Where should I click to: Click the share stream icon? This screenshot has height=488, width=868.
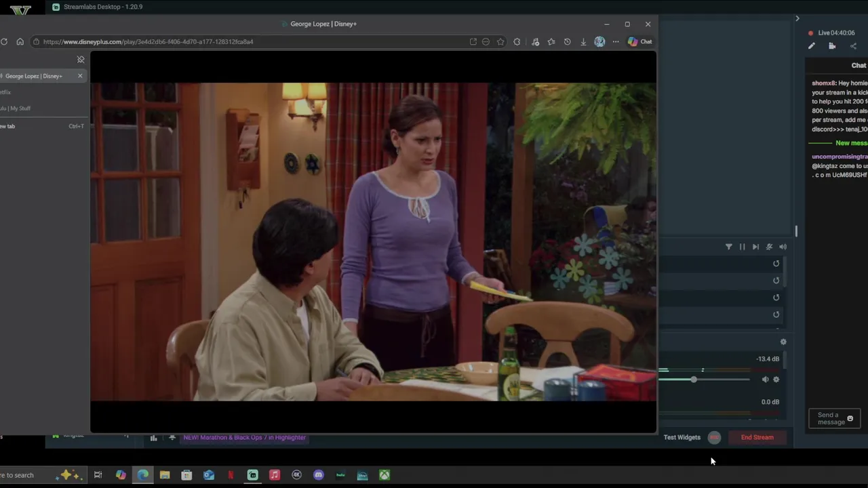[x=853, y=46]
